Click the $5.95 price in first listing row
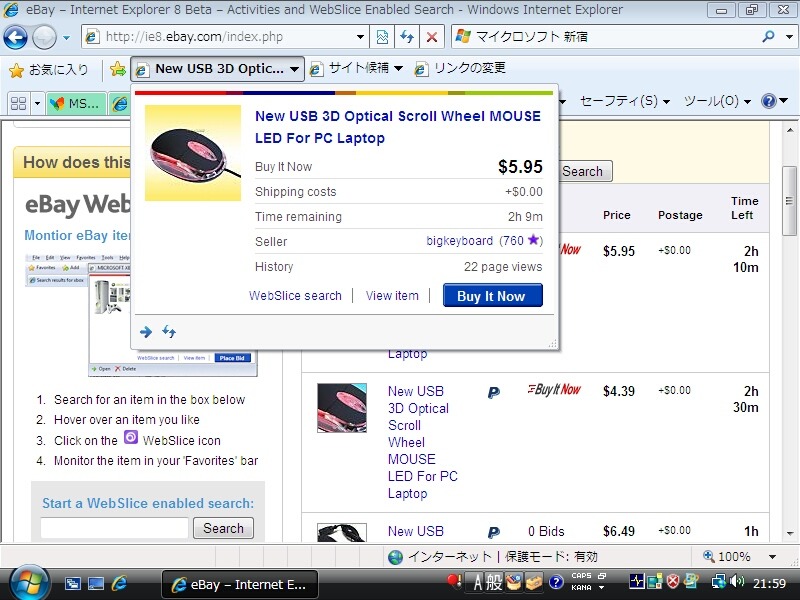 [619, 252]
